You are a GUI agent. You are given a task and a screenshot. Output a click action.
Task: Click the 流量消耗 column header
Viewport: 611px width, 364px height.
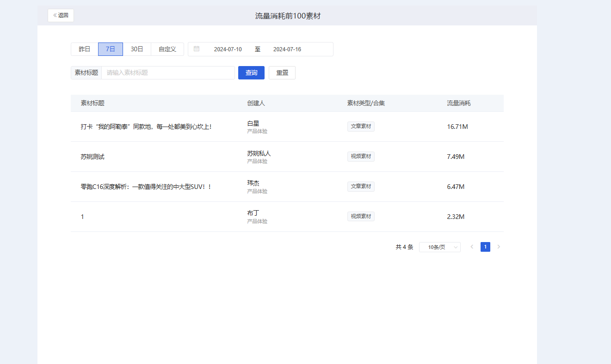pyautogui.click(x=459, y=103)
